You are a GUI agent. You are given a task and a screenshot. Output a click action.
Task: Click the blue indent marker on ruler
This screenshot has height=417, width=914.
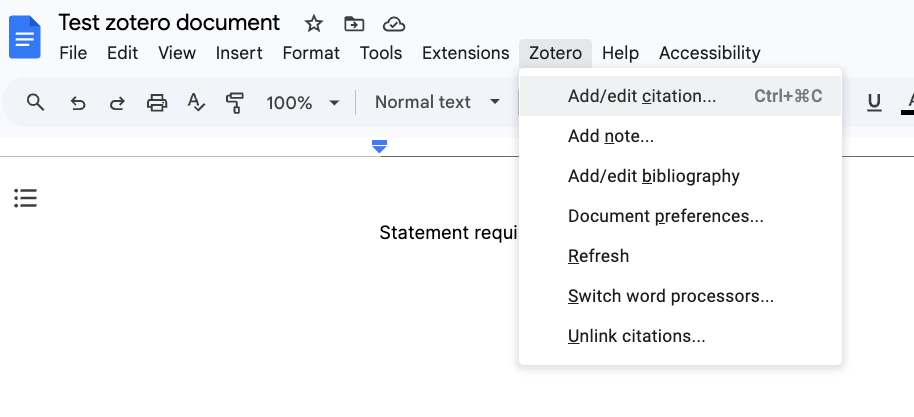click(x=379, y=146)
